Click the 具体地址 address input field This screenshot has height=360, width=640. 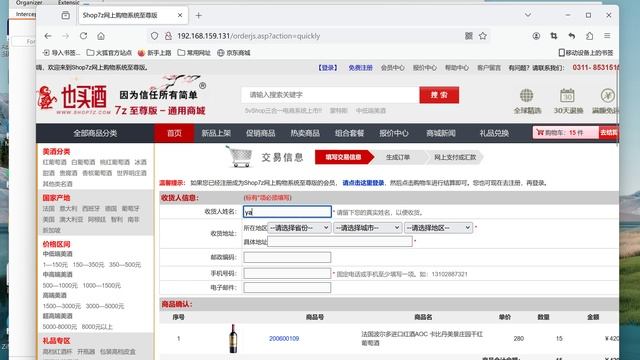(x=340, y=242)
